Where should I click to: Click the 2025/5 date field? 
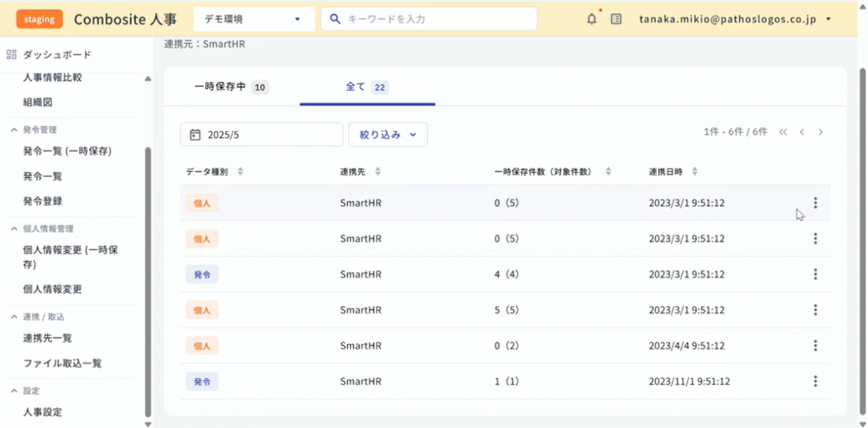(x=262, y=134)
